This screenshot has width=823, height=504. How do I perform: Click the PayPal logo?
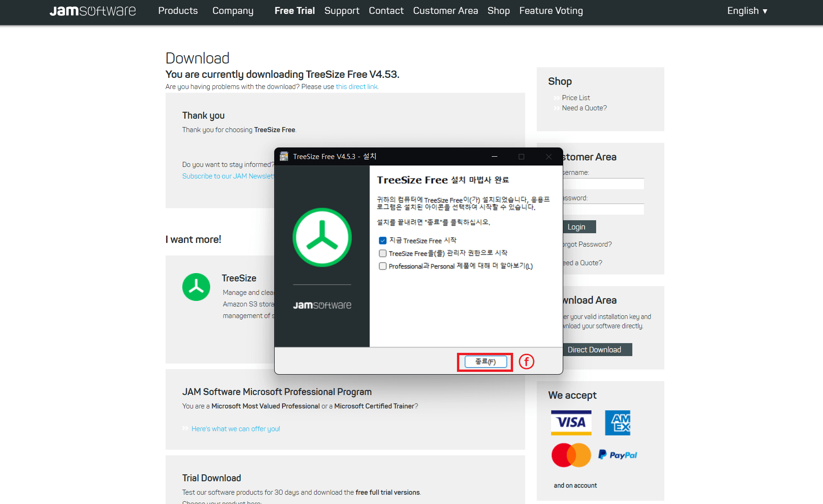tap(617, 455)
